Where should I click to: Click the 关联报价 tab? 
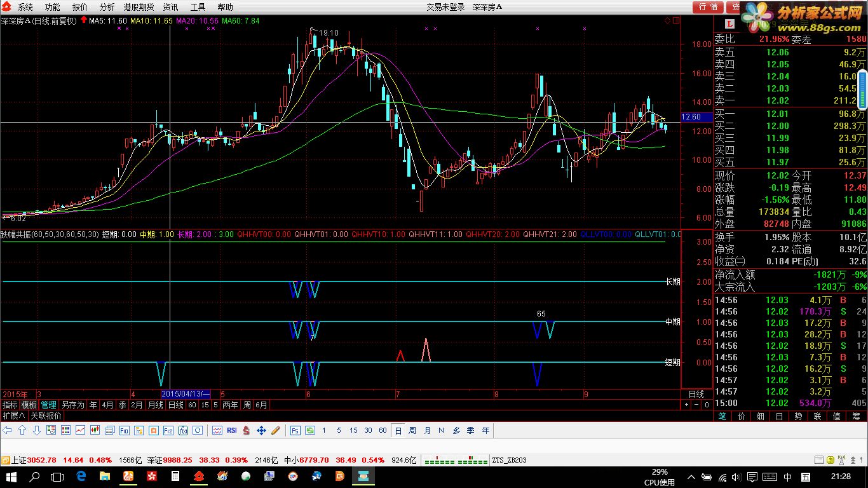point(46,416)
